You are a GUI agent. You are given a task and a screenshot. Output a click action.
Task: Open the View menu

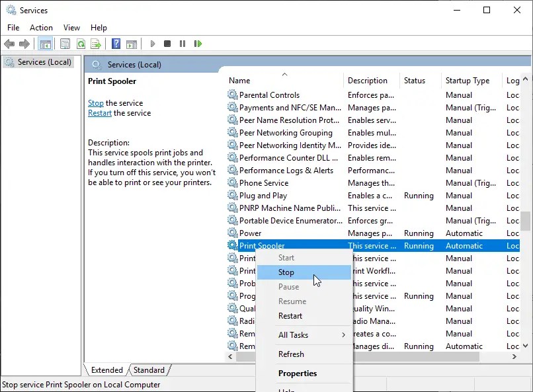coord(71,28)
